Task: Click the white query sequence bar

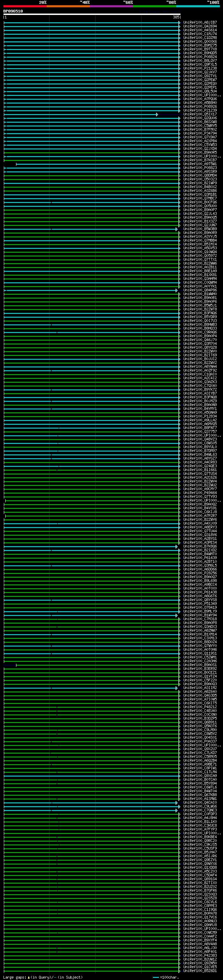Action: (92, 15)
